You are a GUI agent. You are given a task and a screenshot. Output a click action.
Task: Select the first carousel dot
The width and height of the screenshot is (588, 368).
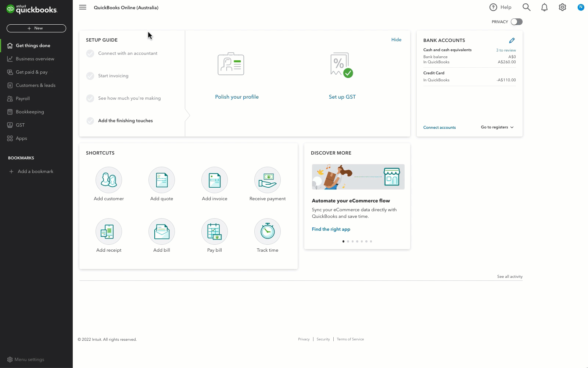(343, 241)
